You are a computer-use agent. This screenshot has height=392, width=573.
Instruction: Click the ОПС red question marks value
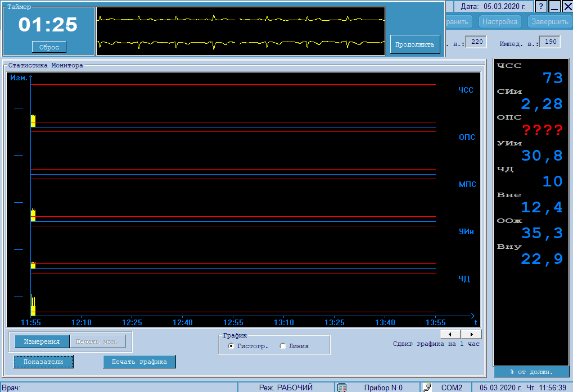[542, 130]
